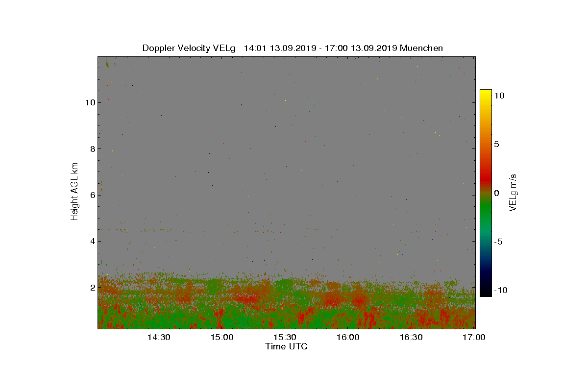Click the Height AGL km axis title
Screen dimensions: 588x392
point(74,191)
